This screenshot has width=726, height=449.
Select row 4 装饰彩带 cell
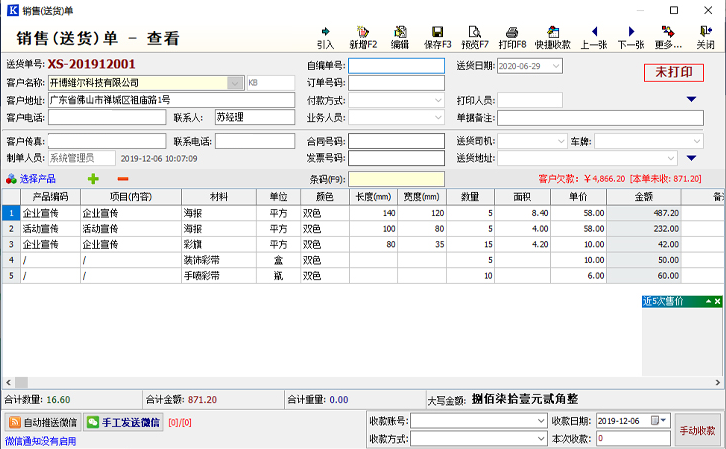(x=219, y=260)
